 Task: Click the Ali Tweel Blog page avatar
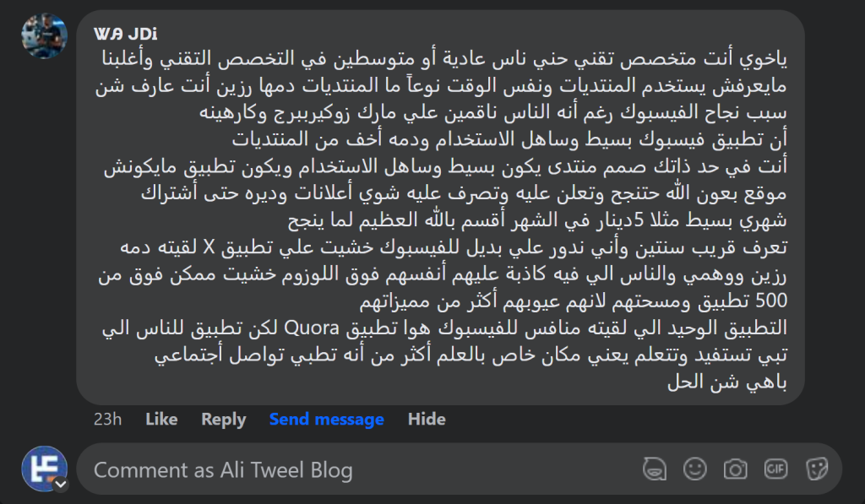pyautogui.click(x=44, y=469)
